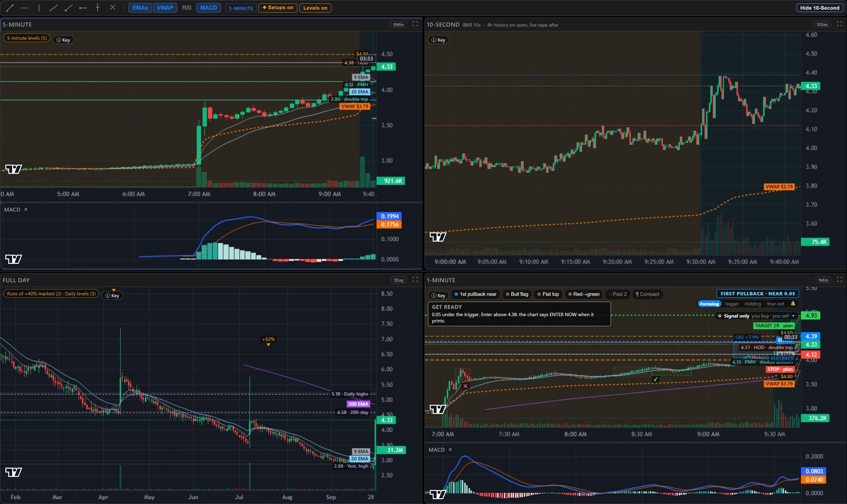This screenshot has height=504, width=847.
Task: Click the 3.86 · double top level label
Action: click(349, 99)
